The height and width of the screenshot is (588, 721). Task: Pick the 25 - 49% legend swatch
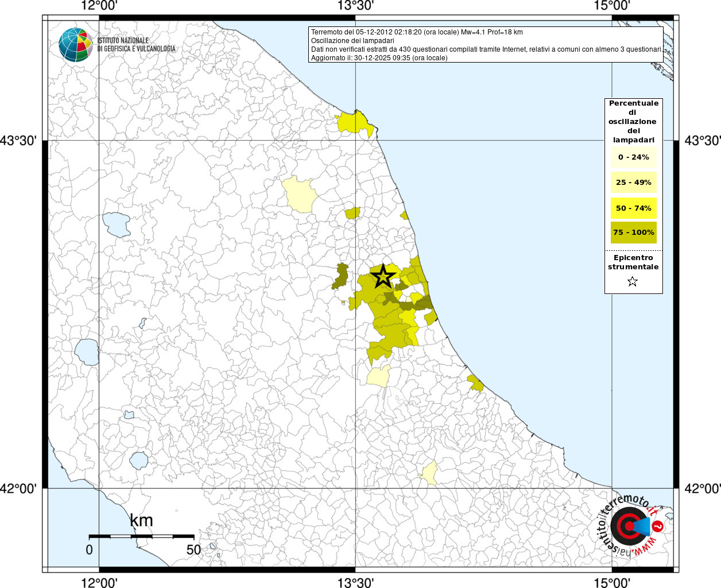(x=633, y=183)
